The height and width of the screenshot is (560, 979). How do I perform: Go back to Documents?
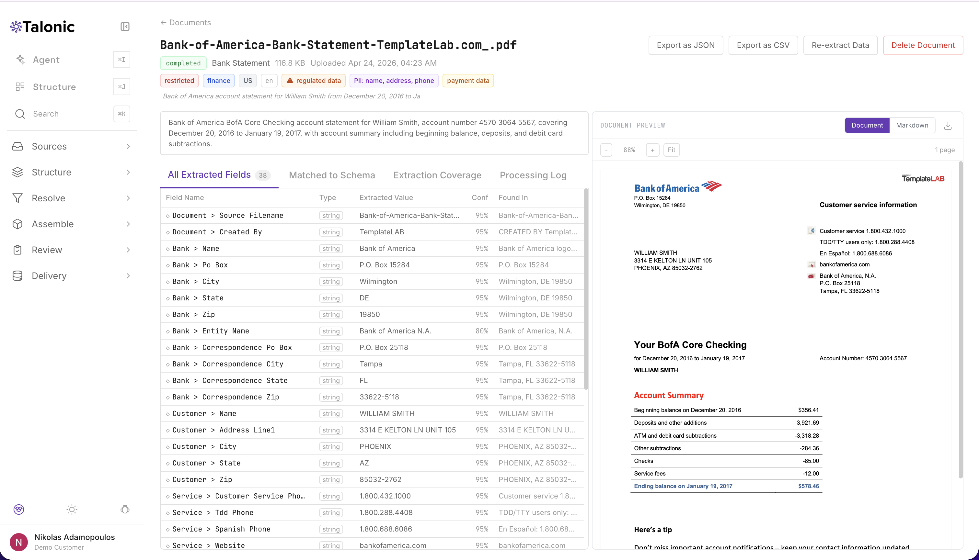(186, 22)
